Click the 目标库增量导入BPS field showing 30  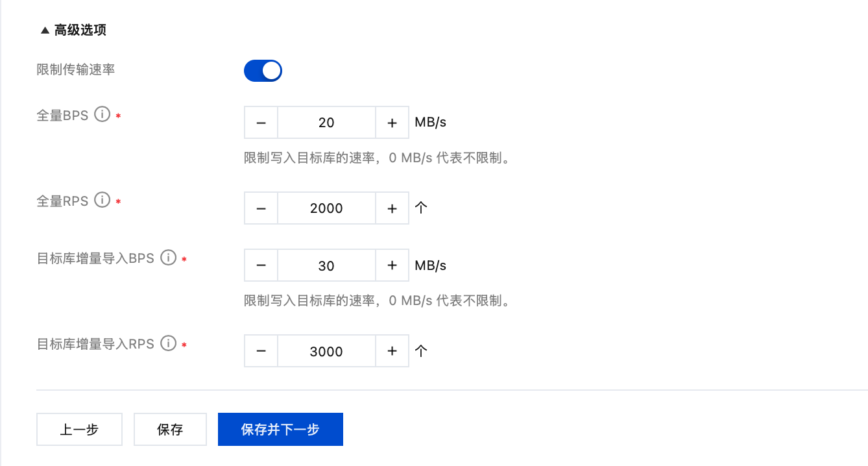tap(326, 265)
